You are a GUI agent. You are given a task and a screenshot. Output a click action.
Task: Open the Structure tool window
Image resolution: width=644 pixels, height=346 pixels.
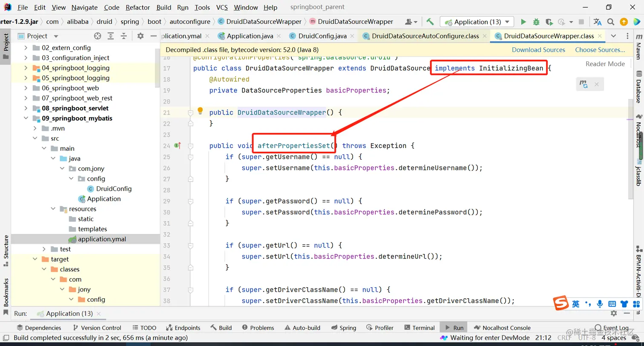point(6,251)
